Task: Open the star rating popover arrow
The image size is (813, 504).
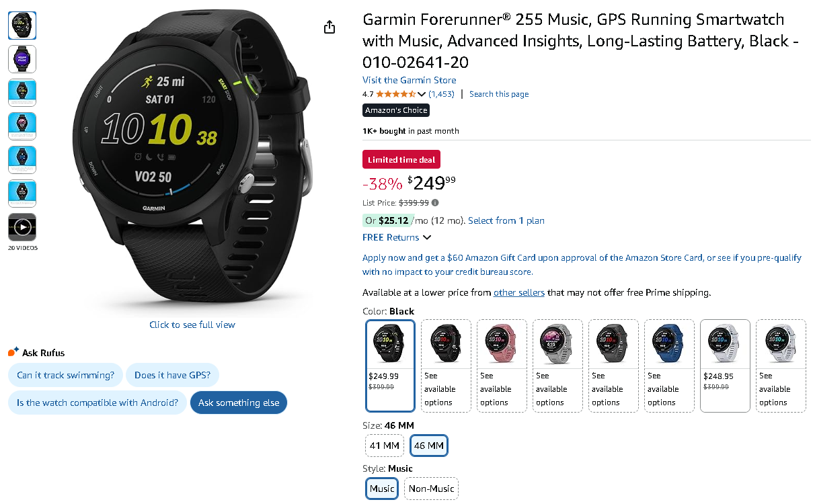Action: point(422,94)
